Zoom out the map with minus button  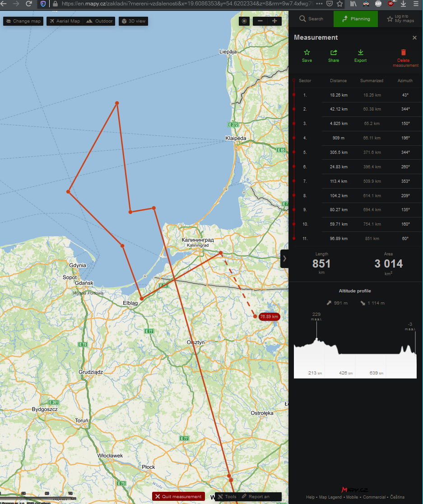pyautogui.click(x=260, y=21)
